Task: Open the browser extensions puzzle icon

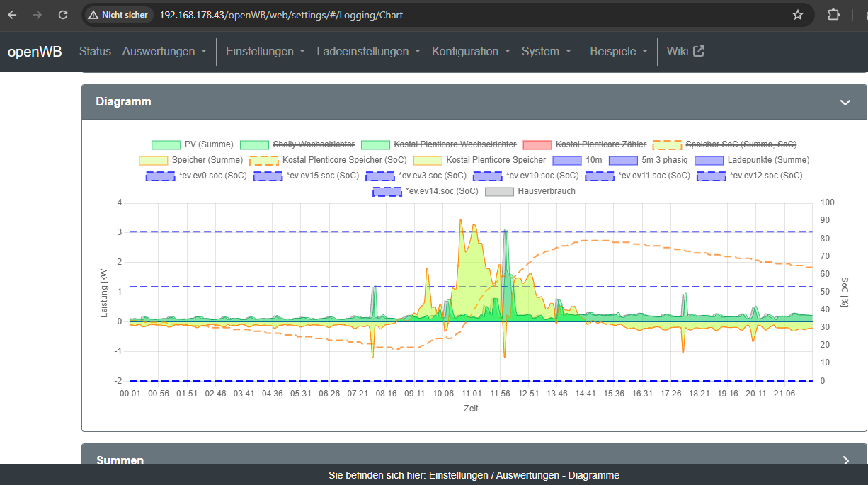Action: click(833, 15)
